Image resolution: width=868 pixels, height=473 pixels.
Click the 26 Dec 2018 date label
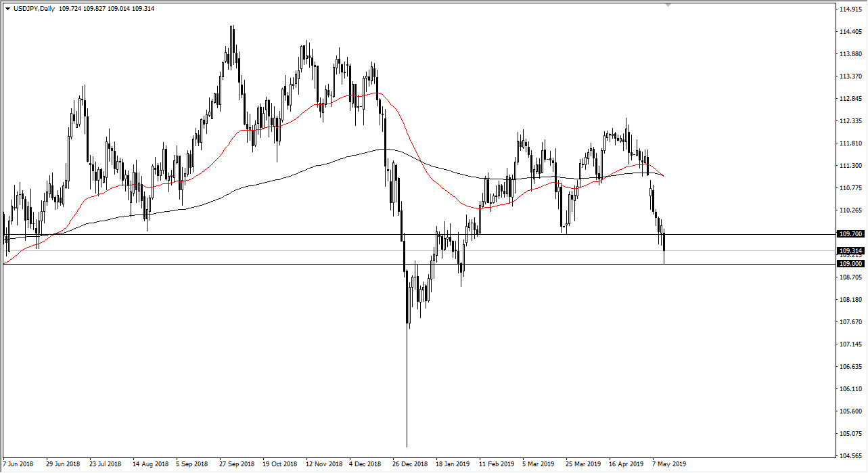click(x=410, y=465)
